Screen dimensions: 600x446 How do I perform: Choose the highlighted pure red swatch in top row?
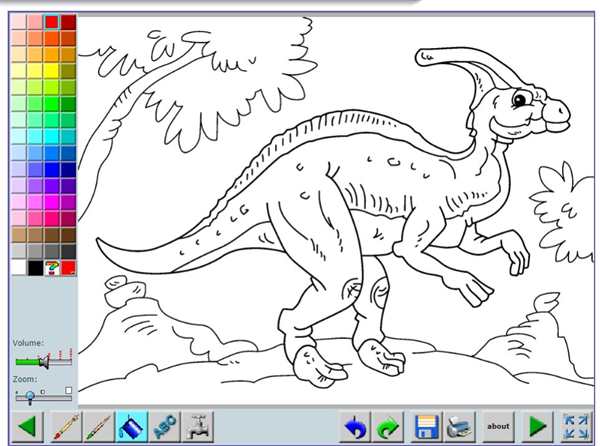(52, 22)
